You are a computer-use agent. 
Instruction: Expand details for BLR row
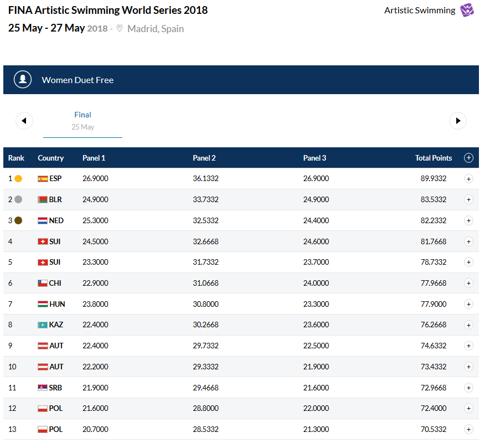[x=468, y=199]
